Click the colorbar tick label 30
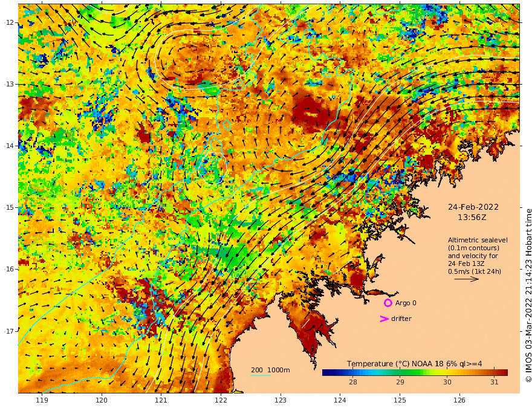This screenshot has height=411, width=532. tap(447, 382)
